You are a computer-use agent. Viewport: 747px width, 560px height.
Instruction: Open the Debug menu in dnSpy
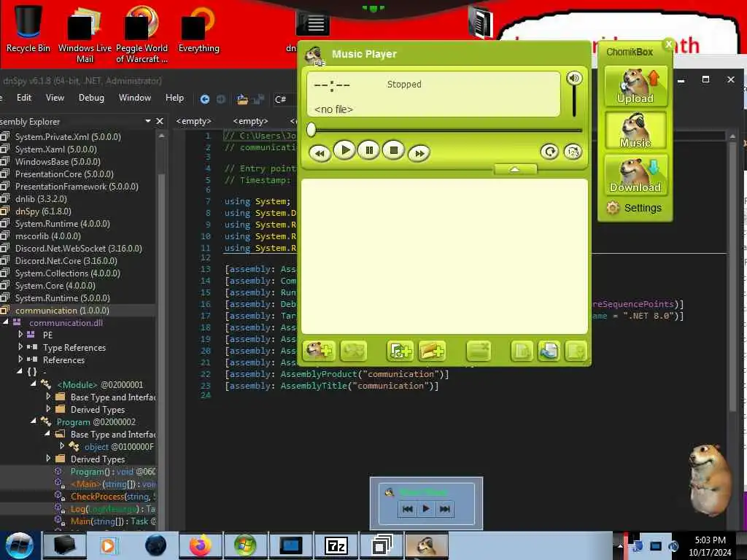pos(91,98)
